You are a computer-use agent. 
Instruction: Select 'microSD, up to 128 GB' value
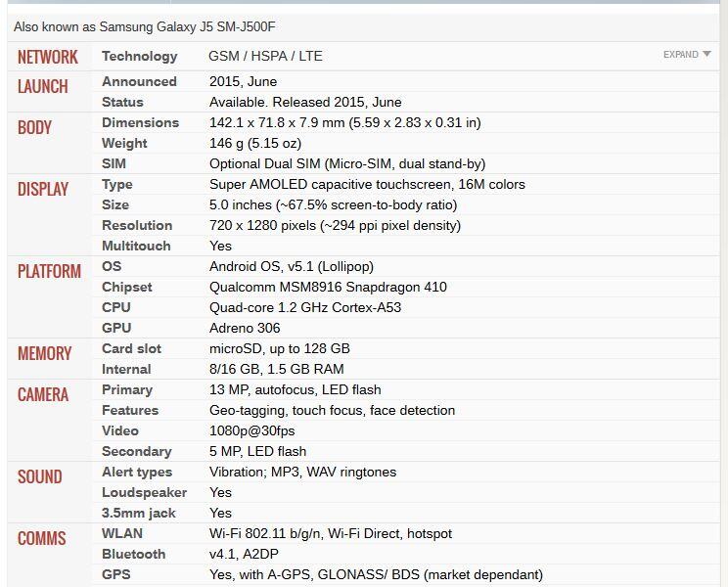(x=280, y=348)
